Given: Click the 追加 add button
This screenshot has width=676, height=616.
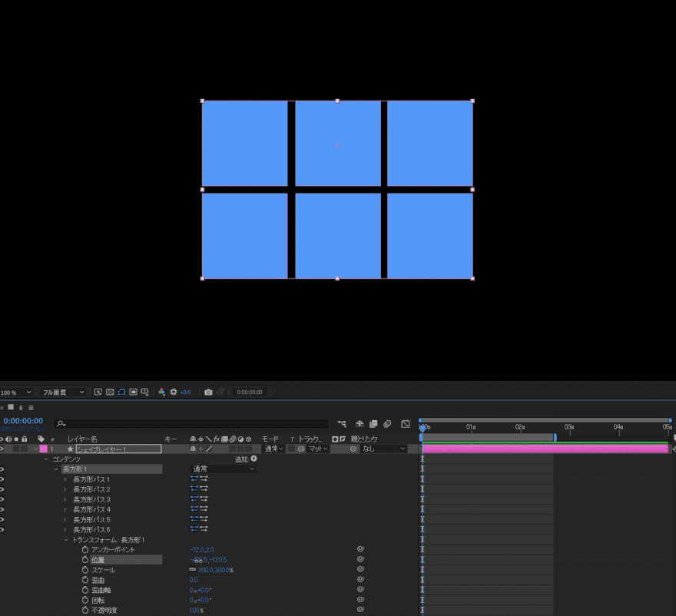Looking at the screenshot, I should 253,459.
